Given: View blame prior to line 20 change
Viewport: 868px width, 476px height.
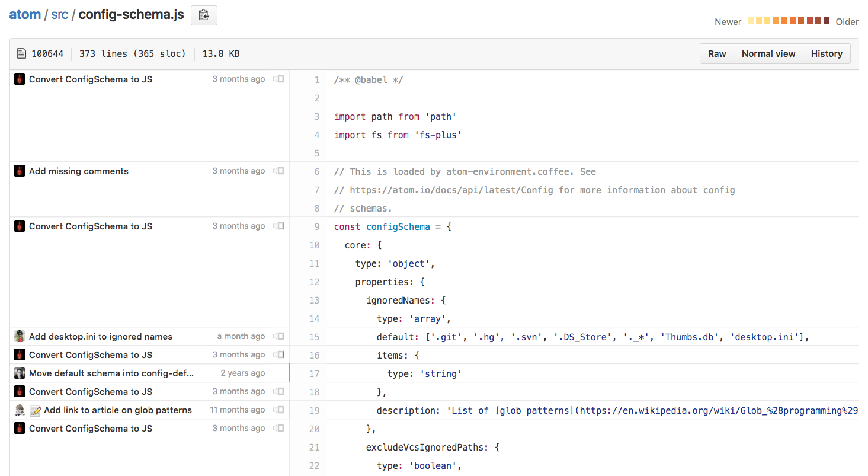Looking at the screenshot, I should [x=278, y=428].
